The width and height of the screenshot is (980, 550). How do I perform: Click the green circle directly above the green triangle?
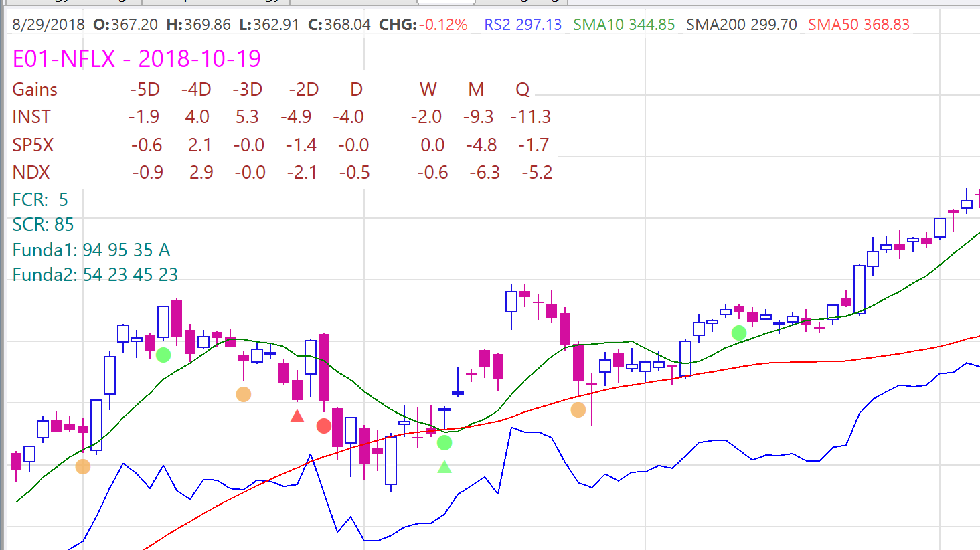(444, 442)
